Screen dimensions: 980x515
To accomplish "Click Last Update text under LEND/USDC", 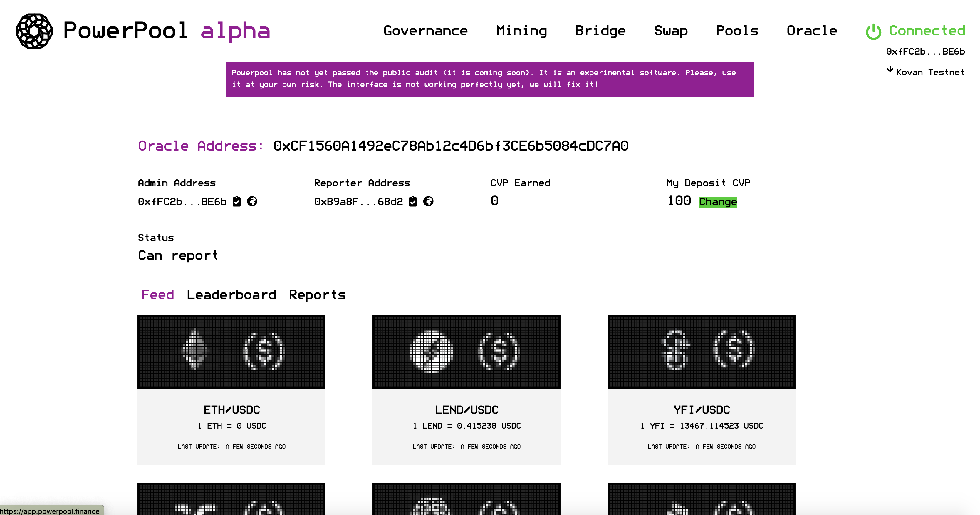I will 466,447.
